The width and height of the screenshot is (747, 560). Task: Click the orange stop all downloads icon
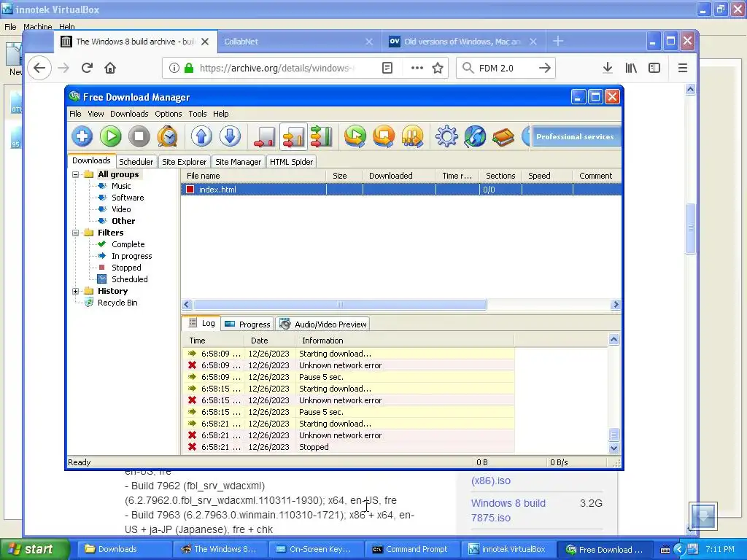click(384, 136)
